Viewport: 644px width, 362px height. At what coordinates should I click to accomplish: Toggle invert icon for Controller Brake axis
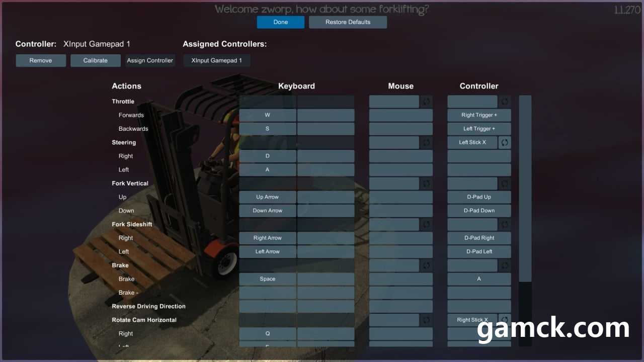(x=505, y=265)
